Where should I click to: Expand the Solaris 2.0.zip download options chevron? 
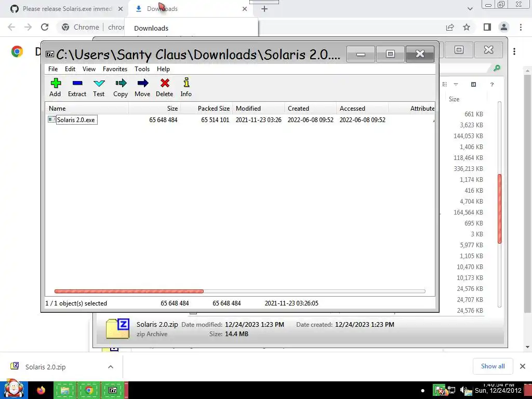point(111,367)
